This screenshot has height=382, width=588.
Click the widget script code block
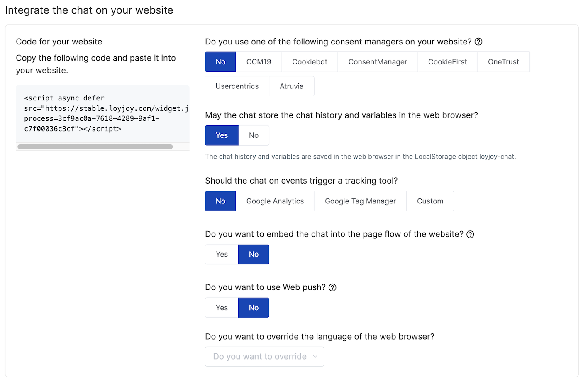tap(102, 113)
